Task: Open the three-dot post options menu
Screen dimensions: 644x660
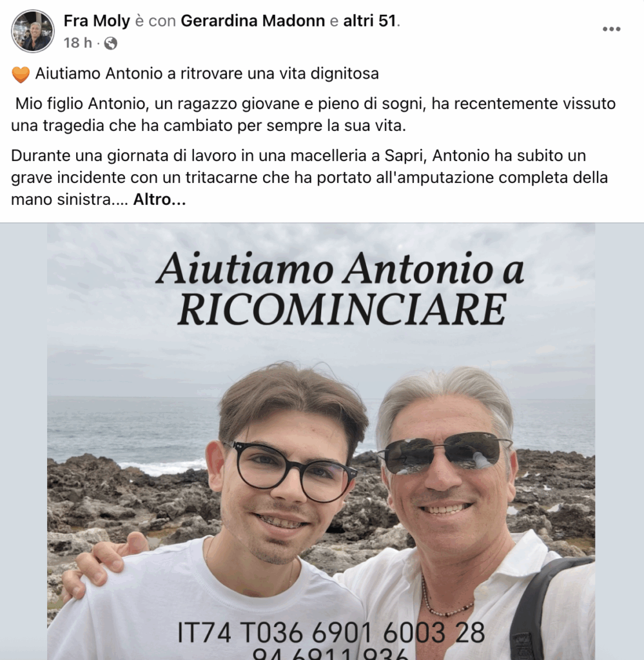Action: pos(611,29)
